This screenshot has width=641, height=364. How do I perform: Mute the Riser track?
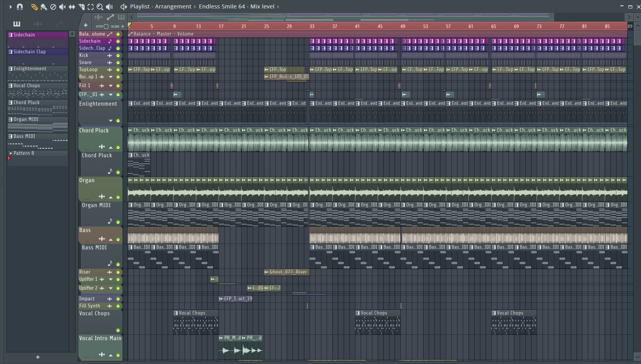point(118,272)
